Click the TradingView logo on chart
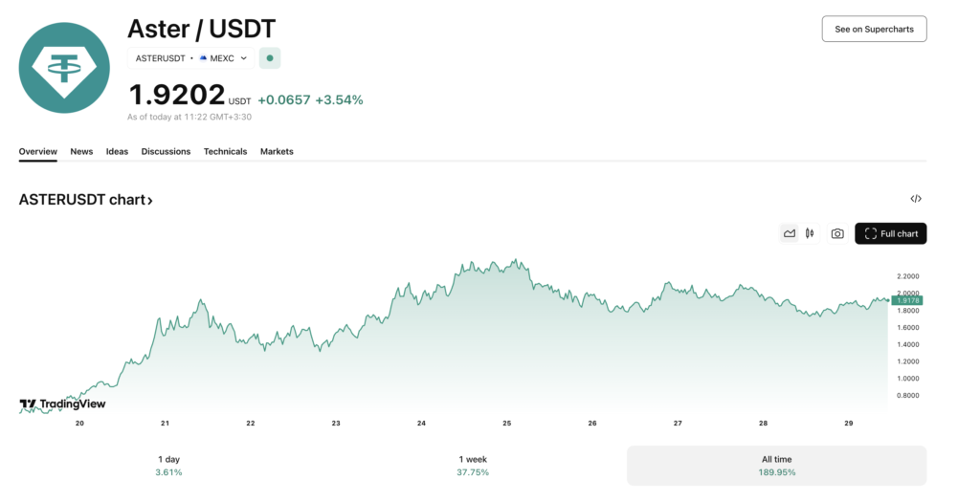The height and width of the screenshot is (502, 980). tap(62, 404)
